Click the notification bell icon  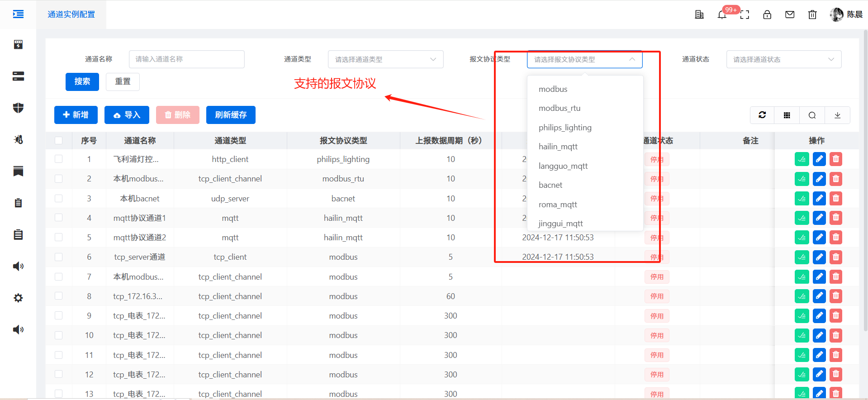(x=722, y=14)
